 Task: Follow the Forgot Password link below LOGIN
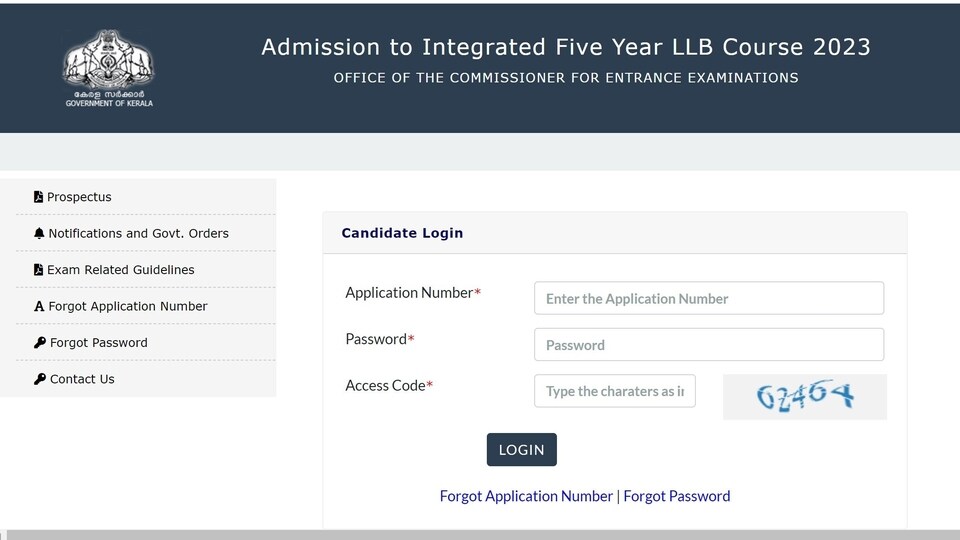(x=677, y=496)
